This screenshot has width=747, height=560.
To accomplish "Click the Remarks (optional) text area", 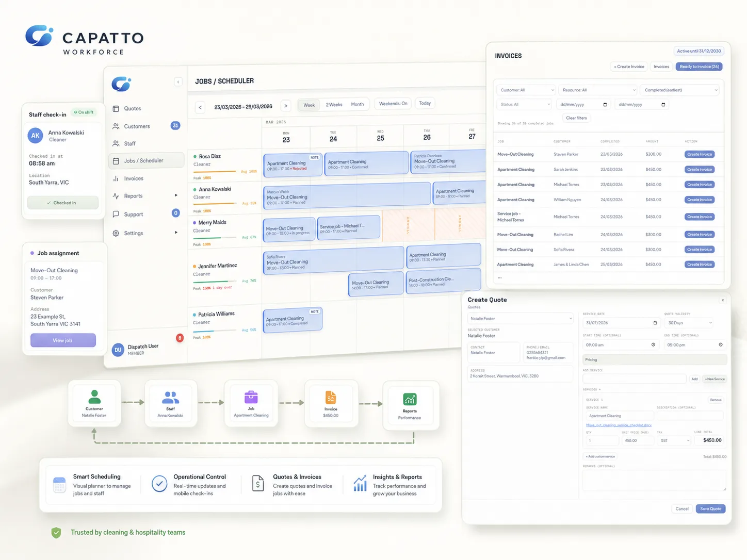I will [654, 480].
